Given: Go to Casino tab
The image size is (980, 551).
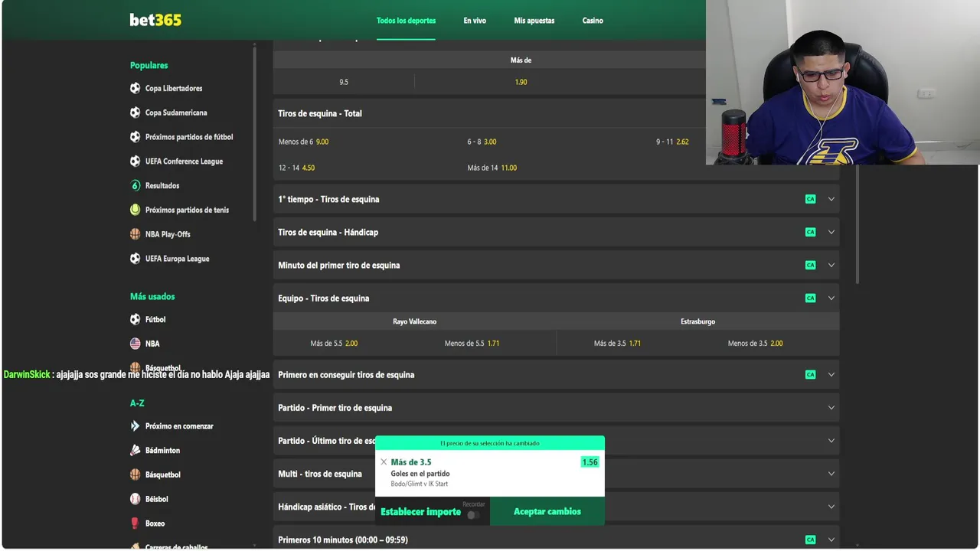Looking at the screenshot, I should pos(593,21).
